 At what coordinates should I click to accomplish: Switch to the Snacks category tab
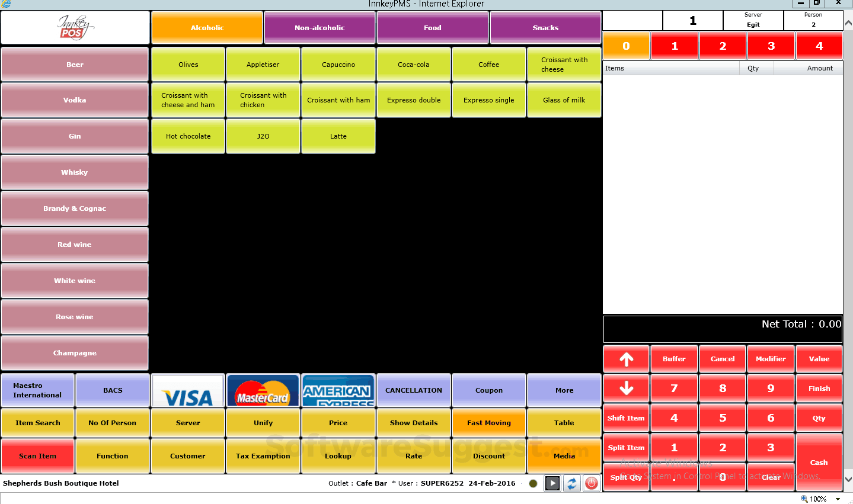(x=545, y=27)
